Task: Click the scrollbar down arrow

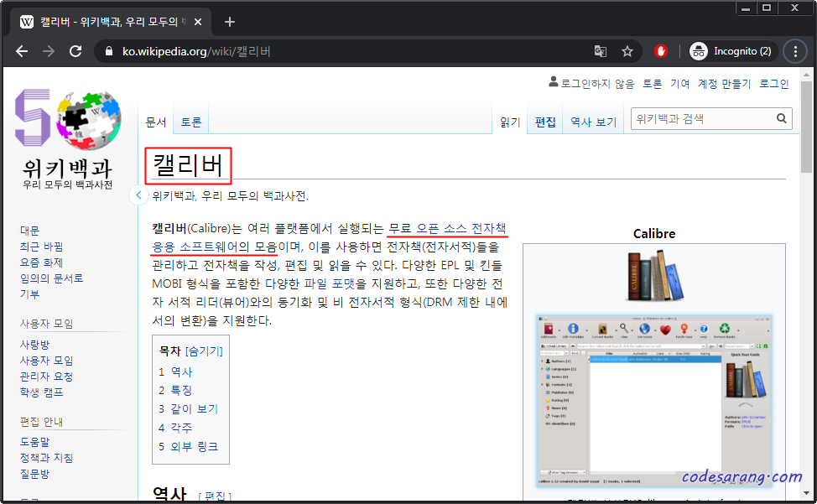Action: click(806, 493)
